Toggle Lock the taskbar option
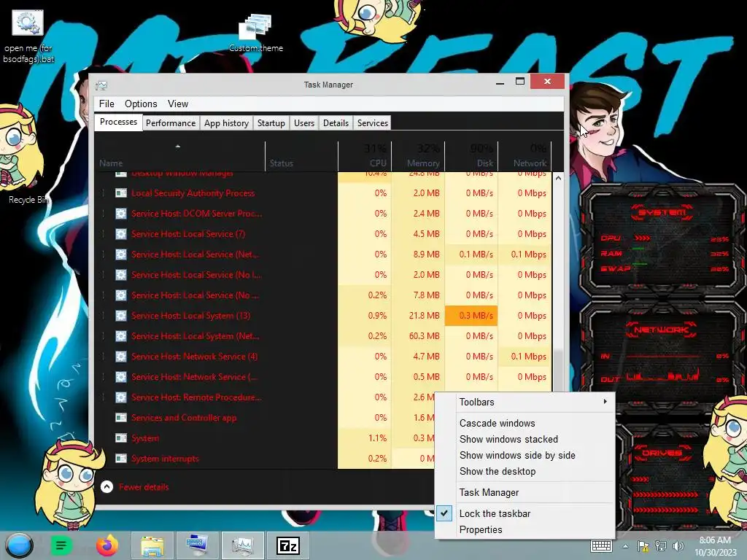This screenshot has height=560, width=747. [x=525, y=513]
